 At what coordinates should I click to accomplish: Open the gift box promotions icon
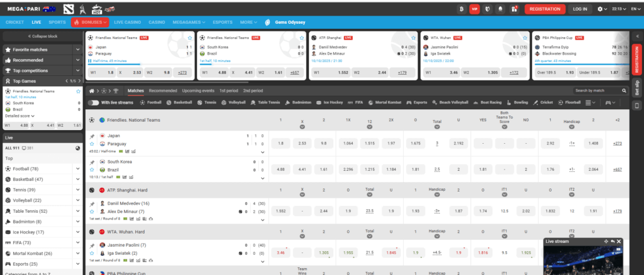[515, 9]
